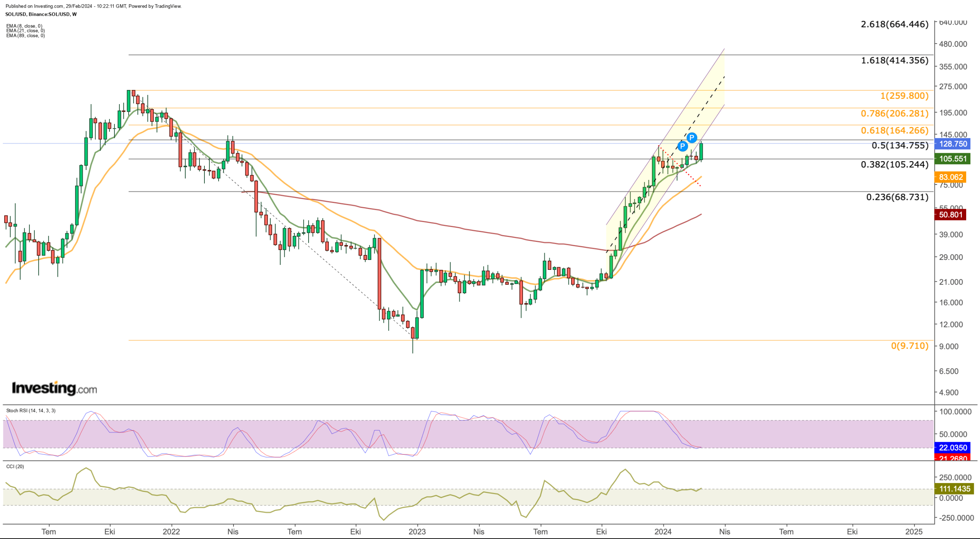Click the EMA (89, close, 0) legend

point(25,36)
